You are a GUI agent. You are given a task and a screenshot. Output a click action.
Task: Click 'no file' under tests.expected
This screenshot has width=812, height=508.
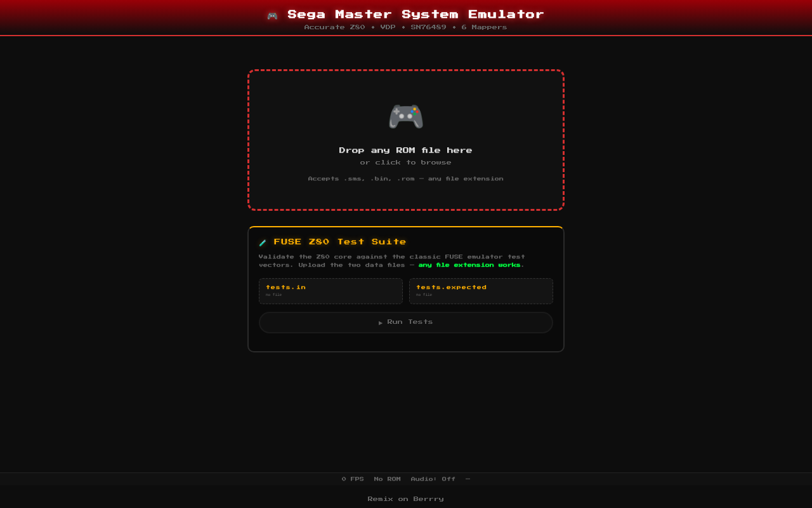(424, 295)
